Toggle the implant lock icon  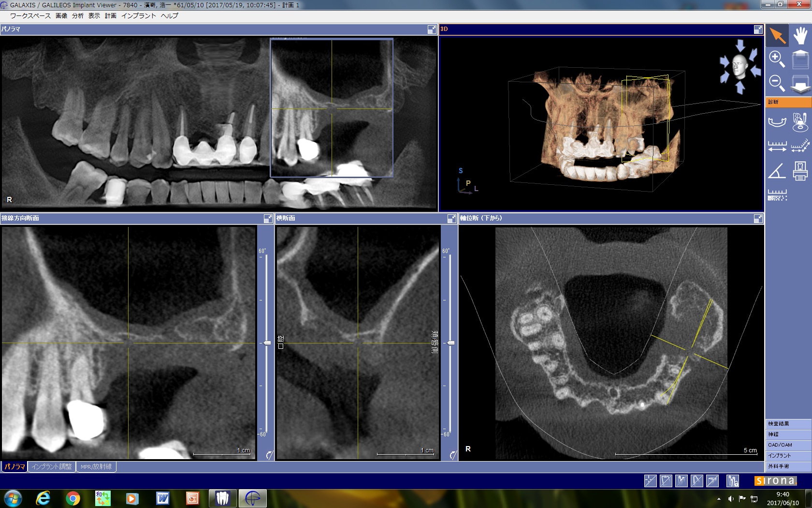(x=733, y=480)
